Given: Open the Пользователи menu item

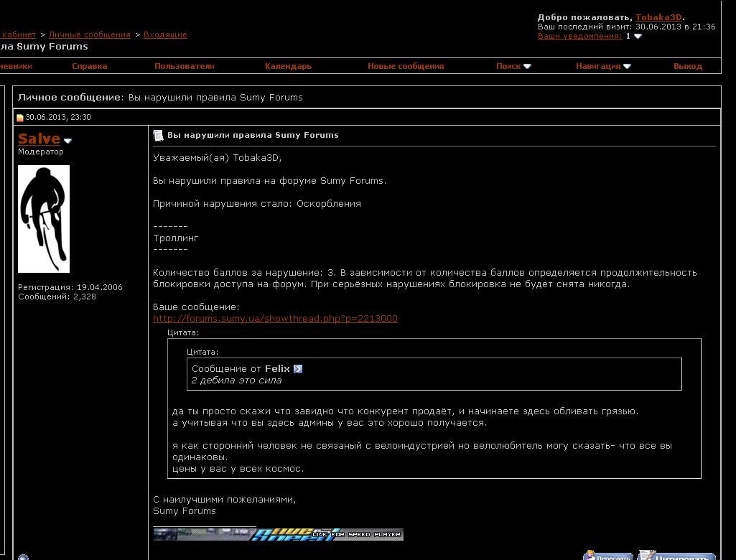Looking at the screenshot, I should tap(185, 66).
